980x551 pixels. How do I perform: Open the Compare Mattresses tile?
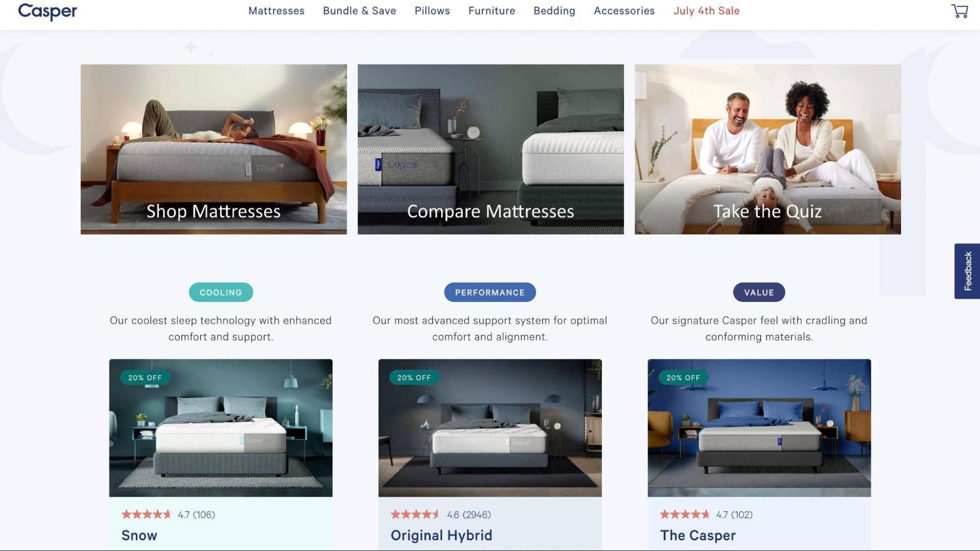tap(491, 149)
